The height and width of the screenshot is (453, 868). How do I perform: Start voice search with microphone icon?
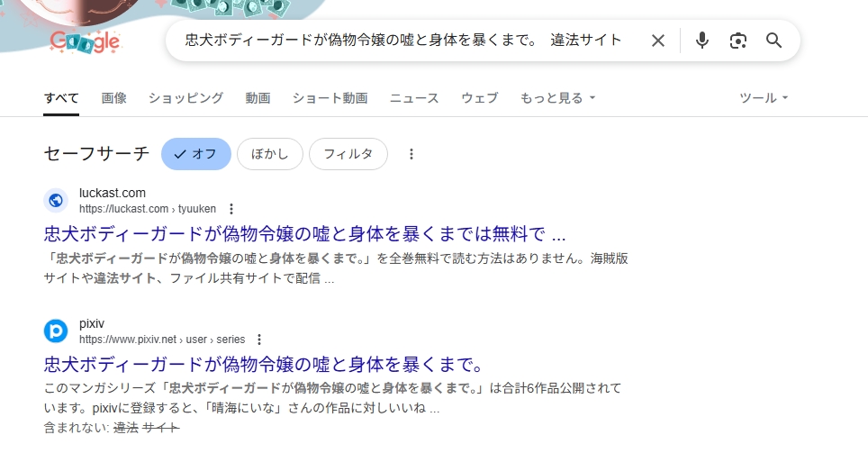tap(702, 41)
